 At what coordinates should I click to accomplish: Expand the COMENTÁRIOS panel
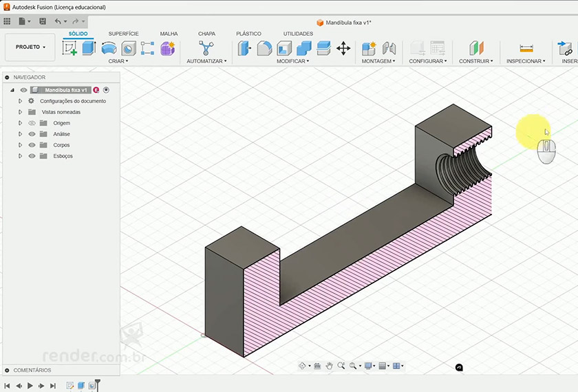click(x=7, y=370)
